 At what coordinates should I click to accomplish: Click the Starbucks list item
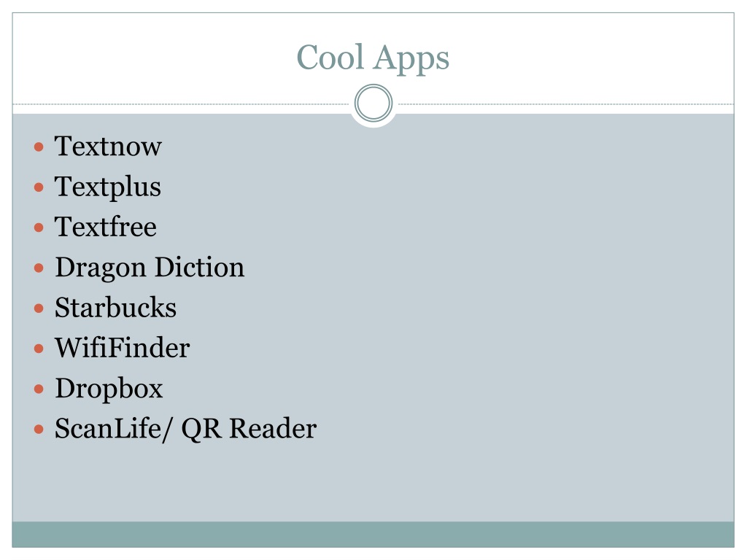click(x=116, y=308)
